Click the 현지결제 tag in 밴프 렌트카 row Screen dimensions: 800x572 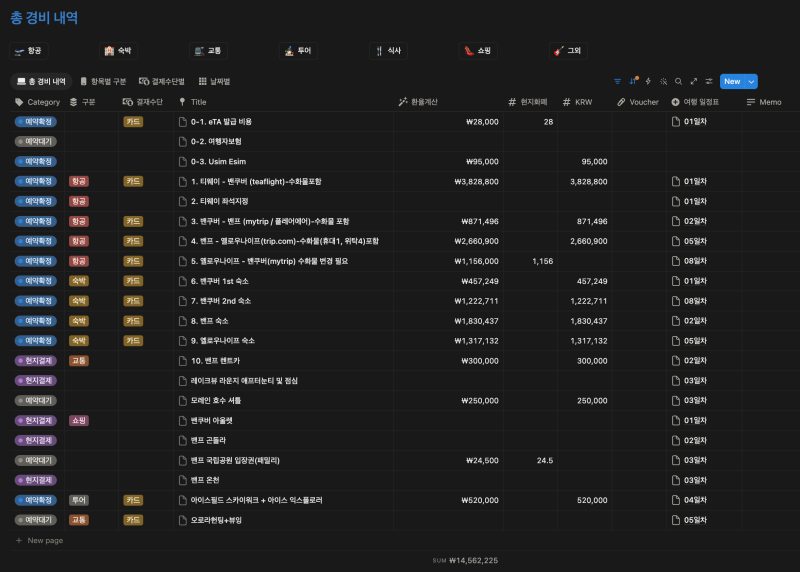(x=36, y=361)
